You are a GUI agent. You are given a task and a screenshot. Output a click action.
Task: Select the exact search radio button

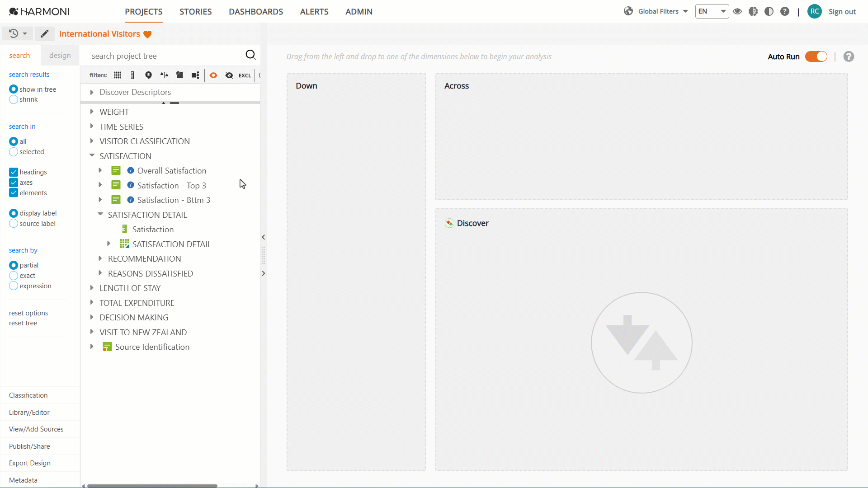pyautogui.click(x=14, y=276)
